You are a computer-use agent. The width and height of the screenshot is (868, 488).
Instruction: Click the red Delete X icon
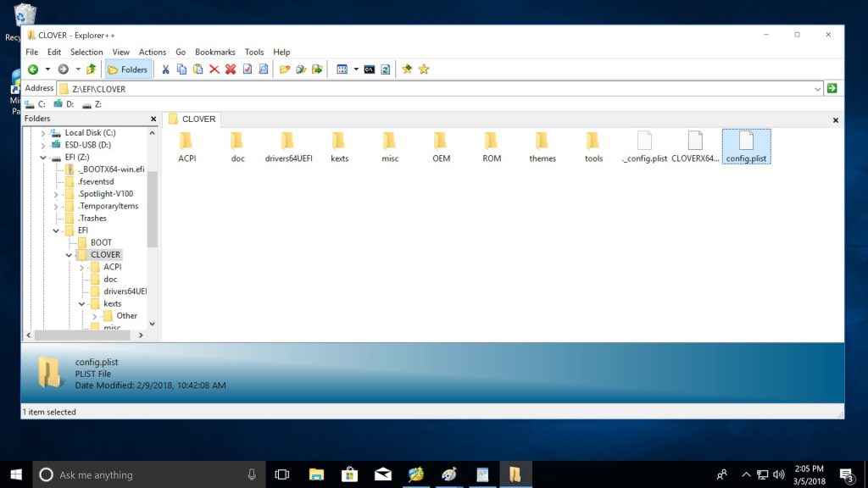(214, 69)
